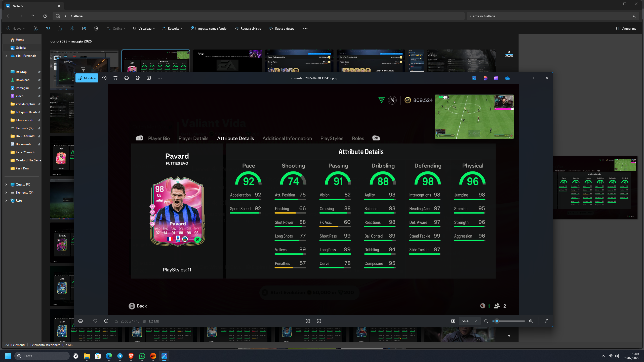Enter full screen mode in Photos

[546, 321]
